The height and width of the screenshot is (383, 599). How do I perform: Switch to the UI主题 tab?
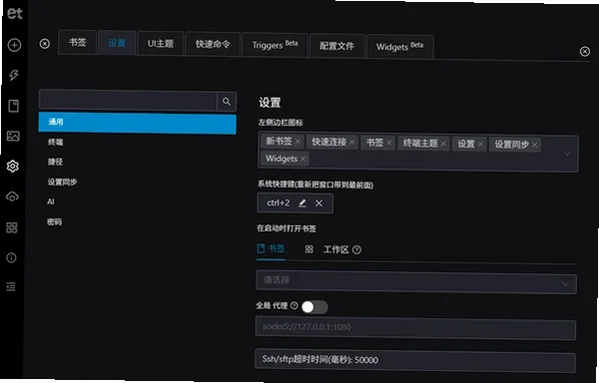[x=160, y=44]
